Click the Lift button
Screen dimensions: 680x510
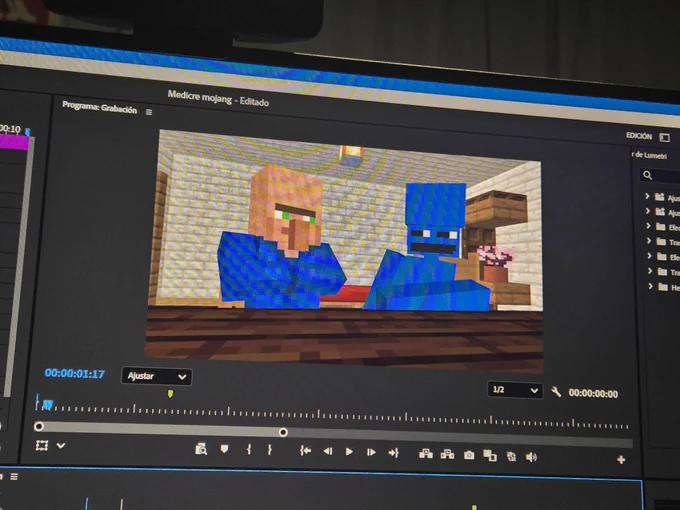click(426, 454)
